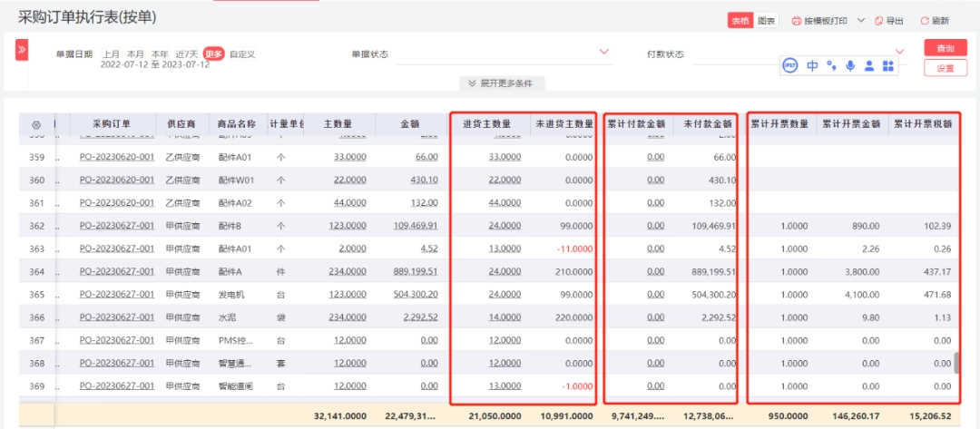Click the 金额 column header
The height and width of the screenshot is (429, 980).
click(409, 123)
